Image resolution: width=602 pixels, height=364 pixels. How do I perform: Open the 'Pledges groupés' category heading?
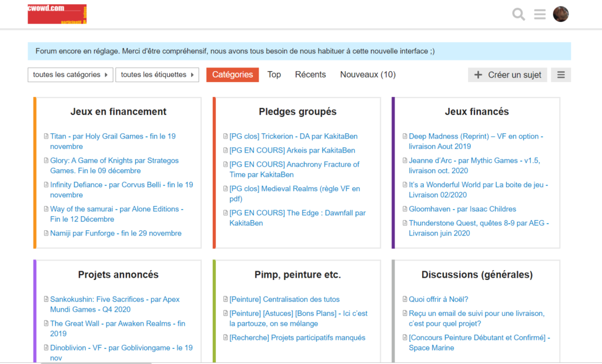point(297,112)
